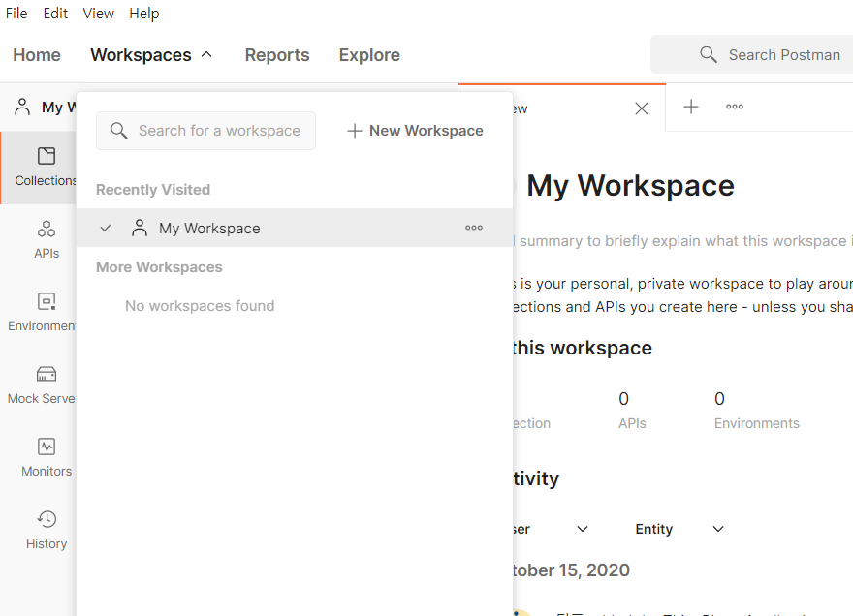Open the Environments sidebar section
Viewport: 853px width, 616px height.
(x=42, y=312)
